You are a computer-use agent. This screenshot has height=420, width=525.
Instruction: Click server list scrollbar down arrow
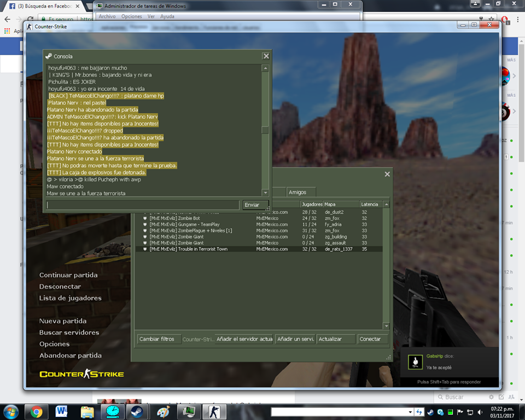tap(386, 326)
